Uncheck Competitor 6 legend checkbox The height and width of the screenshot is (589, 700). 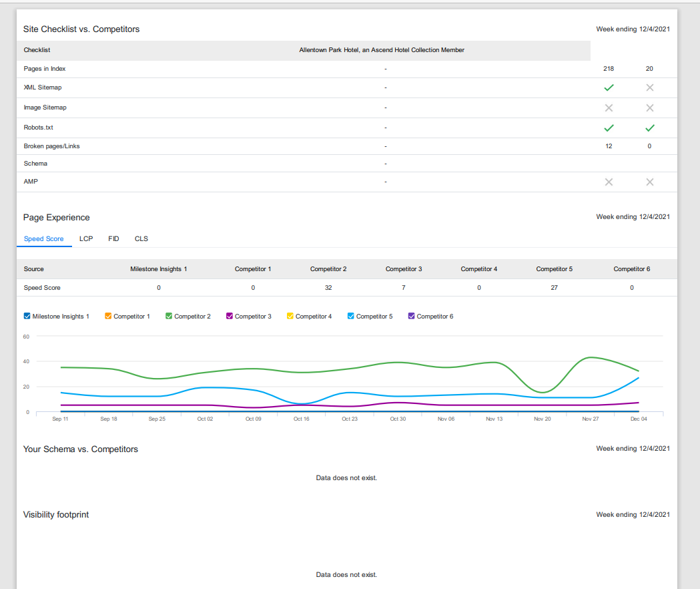tap(412, 316)
